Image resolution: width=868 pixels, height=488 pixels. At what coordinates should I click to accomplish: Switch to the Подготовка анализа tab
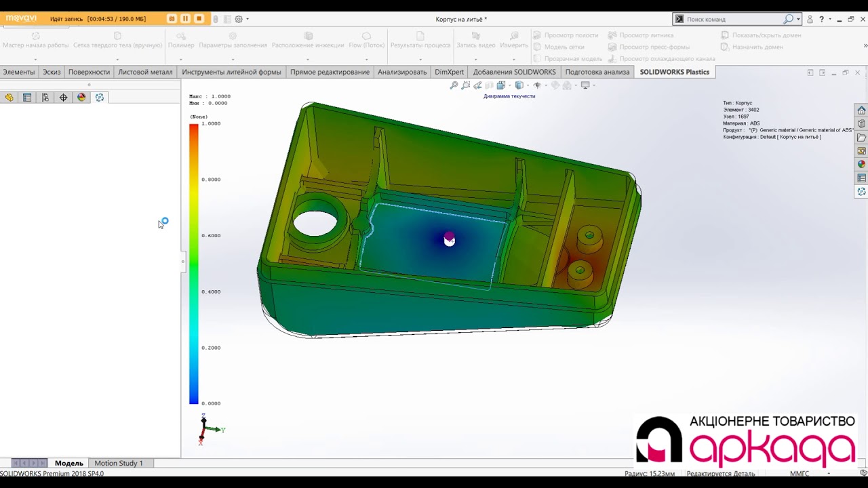tap(597, 72)
